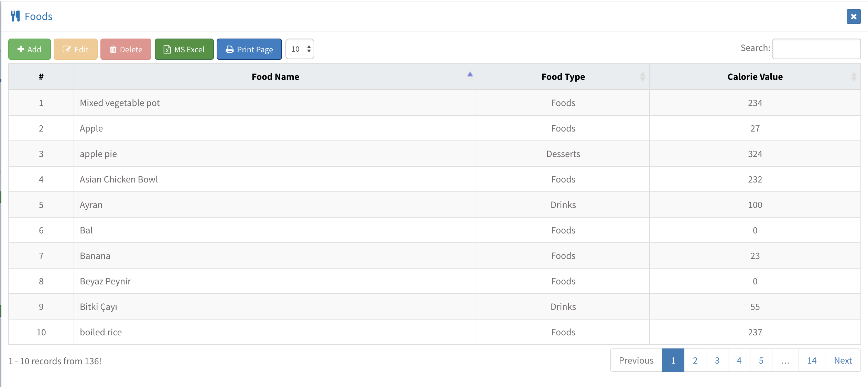
Task: Sort by the Food Name column header
Action: point(275,77)
